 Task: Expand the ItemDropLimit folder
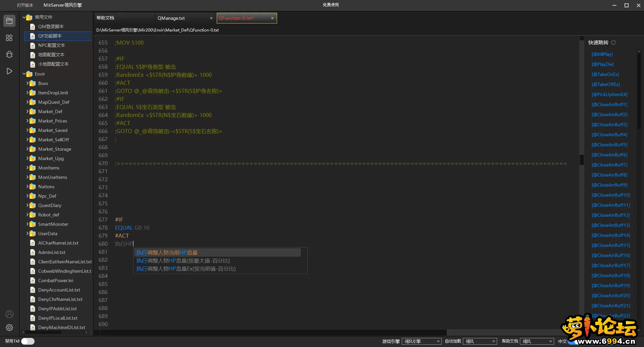(27, 93)
